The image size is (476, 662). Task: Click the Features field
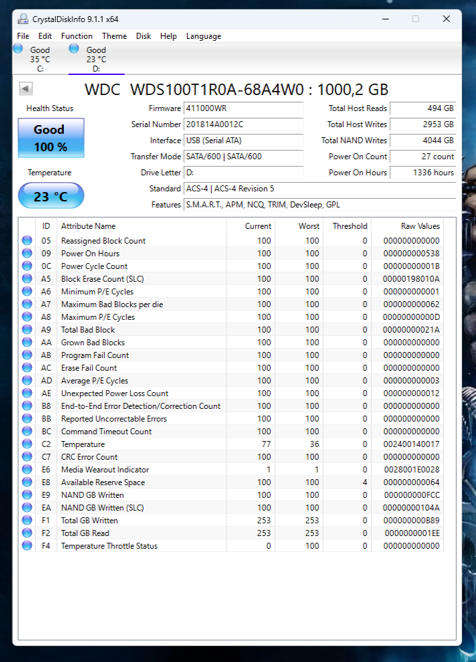pyautogui.click(x=320, y=205)
